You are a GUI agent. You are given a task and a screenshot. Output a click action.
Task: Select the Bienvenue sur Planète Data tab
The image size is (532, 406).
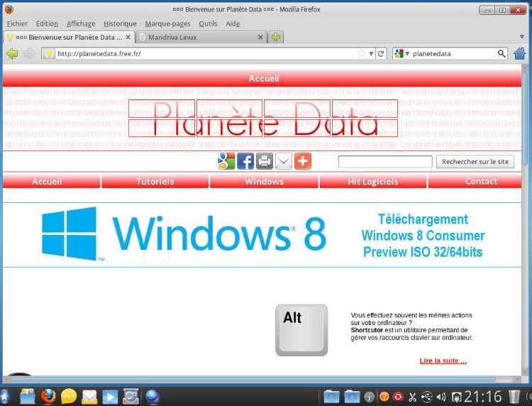pyautogui.click(x=69, y=37)
